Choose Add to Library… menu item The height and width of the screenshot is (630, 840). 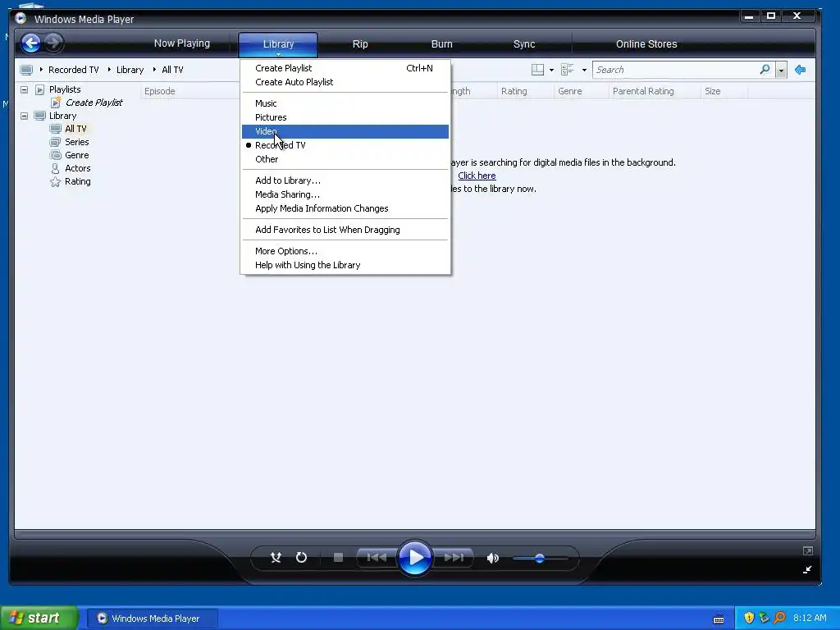point(345,180)
